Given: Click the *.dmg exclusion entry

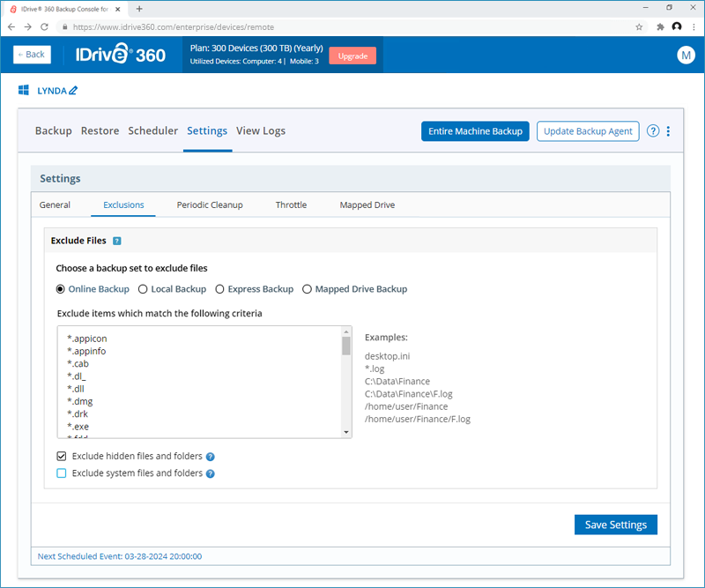Looking at the screenshot, I should (x=79, y=402).
